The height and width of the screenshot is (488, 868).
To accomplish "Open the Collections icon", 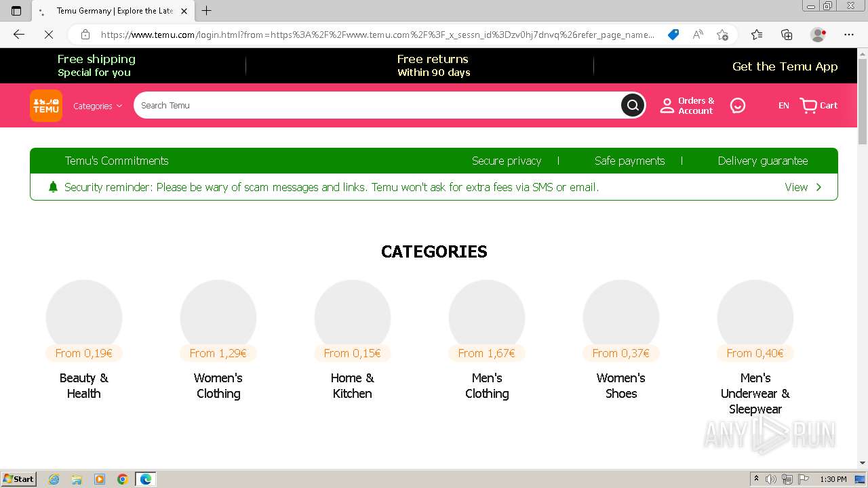I will tap(787, 35).
